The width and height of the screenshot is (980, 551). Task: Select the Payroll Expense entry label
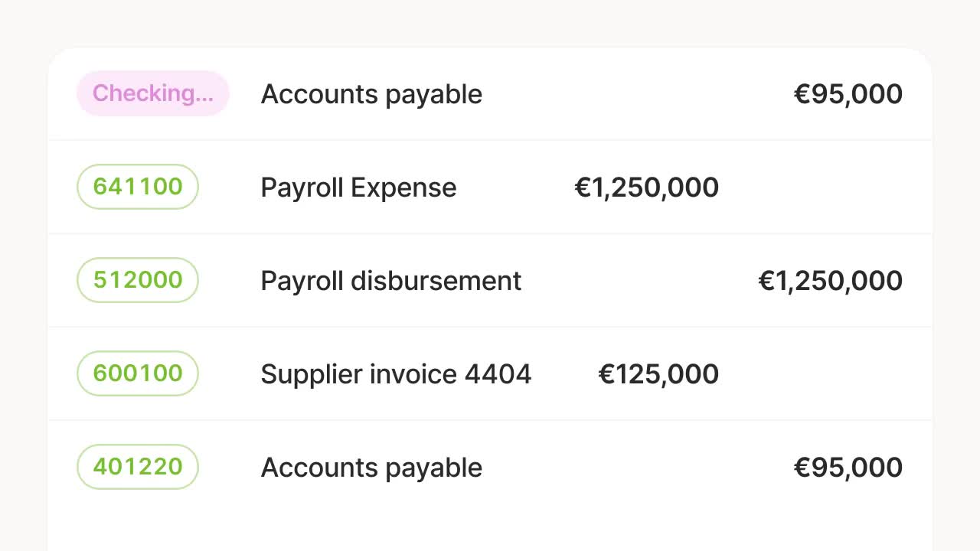pyautogui.click(x=358, y=187)
